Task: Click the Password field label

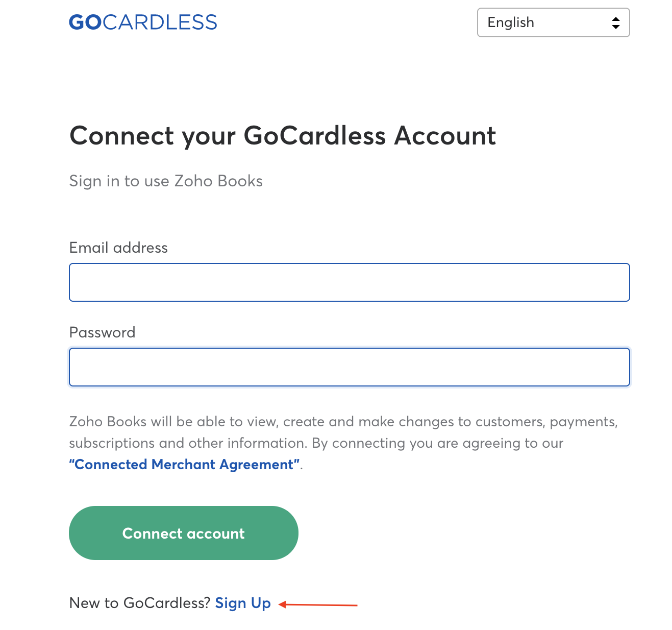Action: [x=102, y=332]
